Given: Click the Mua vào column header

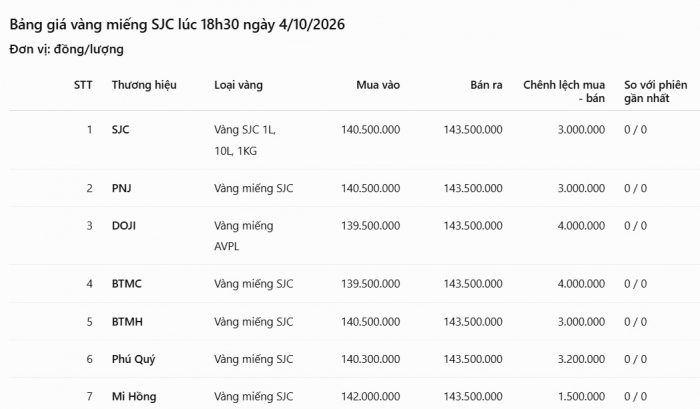Looking at the screenshot, I should click(378, 85).
